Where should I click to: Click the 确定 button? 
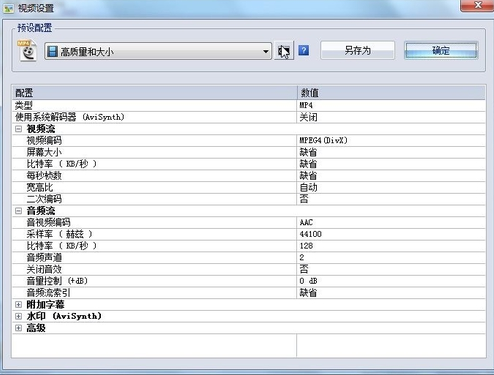click(441, 51)
